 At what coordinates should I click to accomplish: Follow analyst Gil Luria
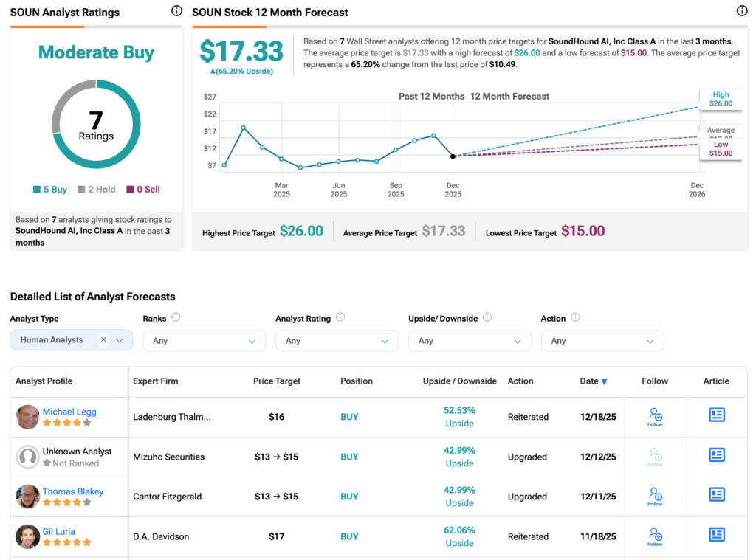pos(655,536)
